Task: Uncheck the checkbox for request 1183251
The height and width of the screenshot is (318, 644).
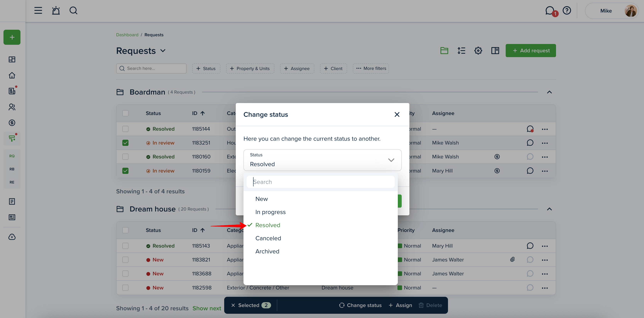Action: pos(125,143)
